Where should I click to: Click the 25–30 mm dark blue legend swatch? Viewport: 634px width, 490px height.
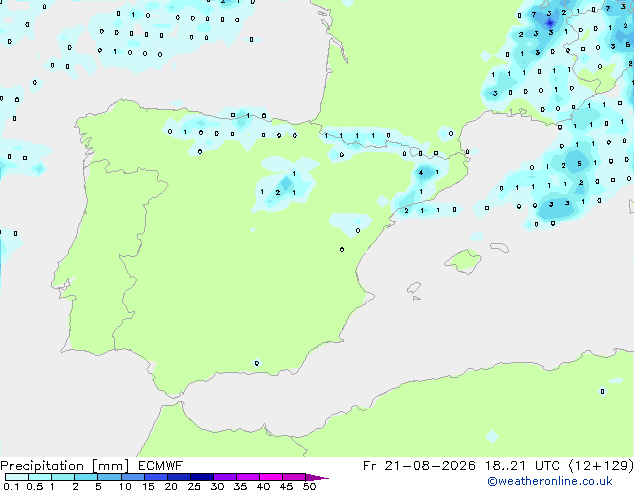tap(202, 477)
